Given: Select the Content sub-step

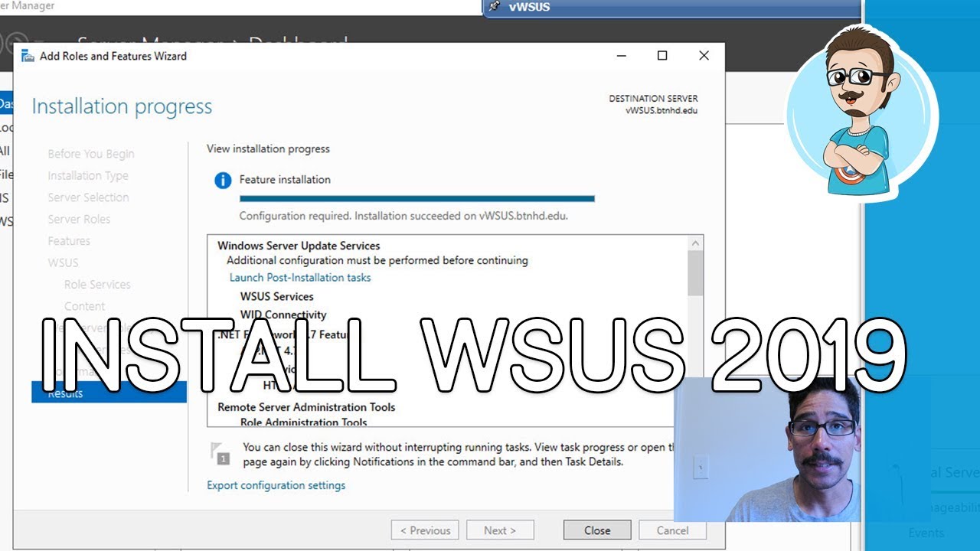Looking at the screenshot, I should tap(85, 306).
